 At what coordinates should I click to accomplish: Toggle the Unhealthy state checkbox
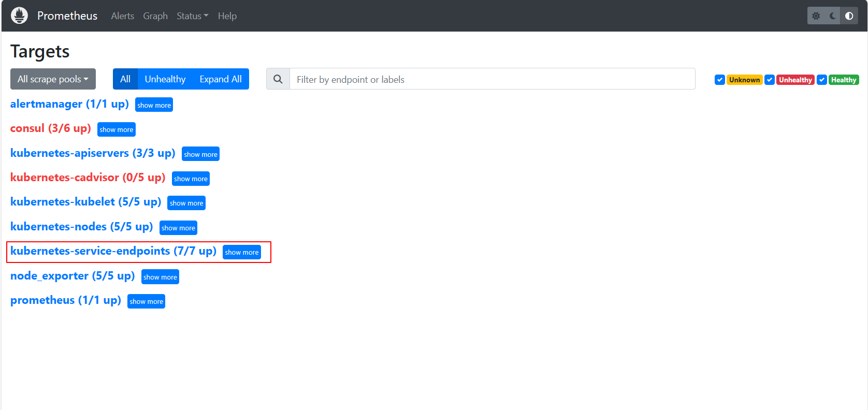point(770,80)
